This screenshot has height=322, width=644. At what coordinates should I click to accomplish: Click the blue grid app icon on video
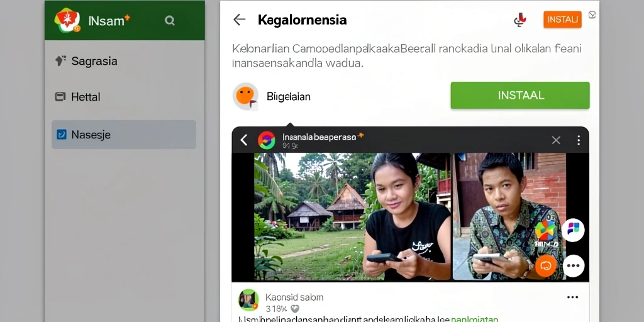click(573, 230)
